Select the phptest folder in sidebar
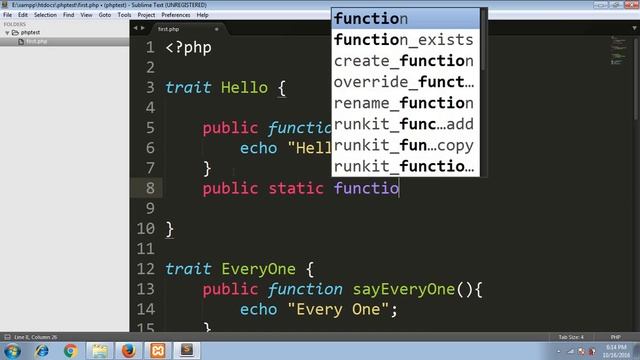Screen dimensions: 640x360 coord(30,32)
